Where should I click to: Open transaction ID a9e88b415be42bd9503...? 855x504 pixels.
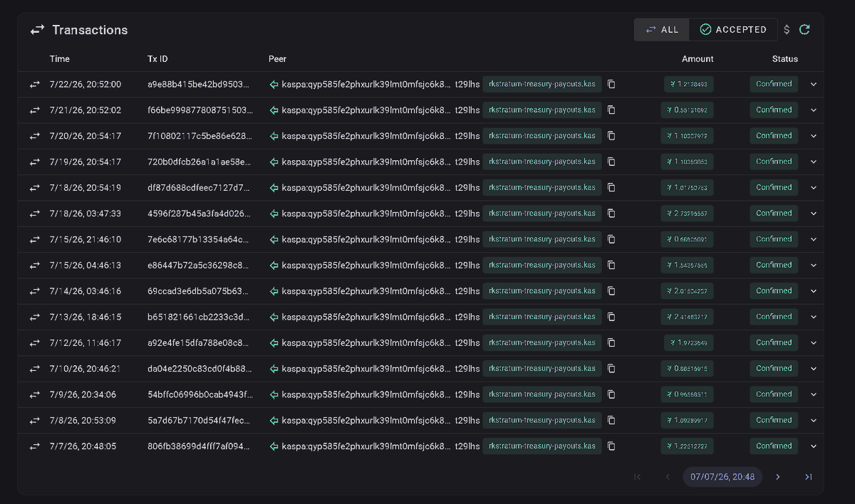click(199, 84)
